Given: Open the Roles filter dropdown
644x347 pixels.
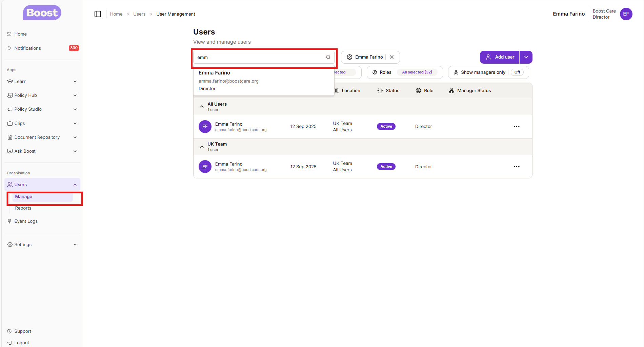Looking at the screenshot, I should point(405,72).
